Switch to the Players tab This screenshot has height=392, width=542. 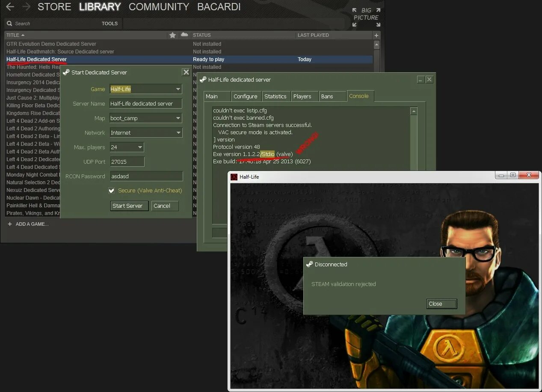click(x=305, y=97)
